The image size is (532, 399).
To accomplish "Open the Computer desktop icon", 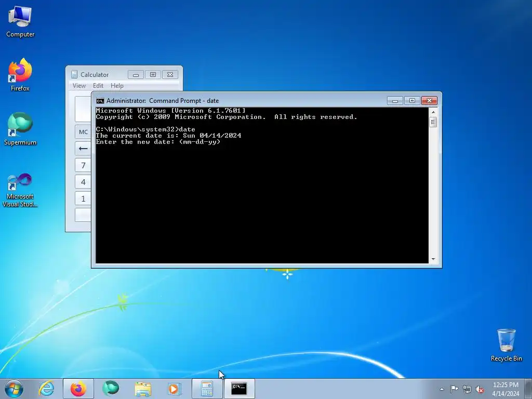I will point(20,21).
